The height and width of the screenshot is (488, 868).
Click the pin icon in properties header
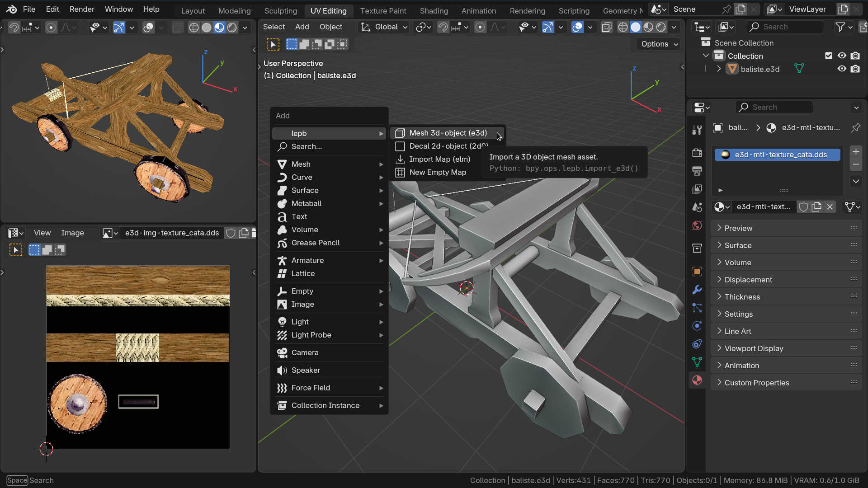tap(855, 128)
